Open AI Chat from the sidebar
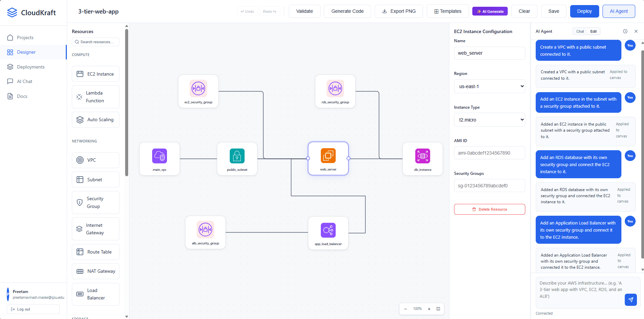This screenshot has height=319, width=644. (x=33, y=81)
